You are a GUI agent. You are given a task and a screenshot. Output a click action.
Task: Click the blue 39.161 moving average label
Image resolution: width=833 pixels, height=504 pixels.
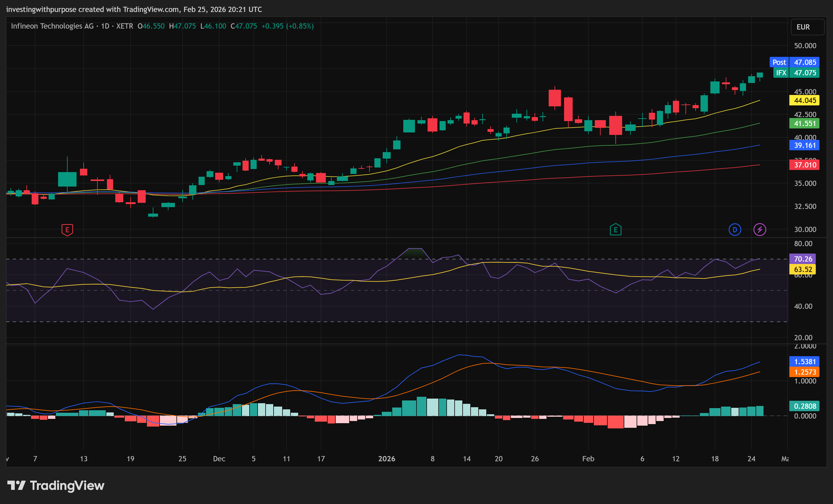pyautogui.click(x=804, y=145)
